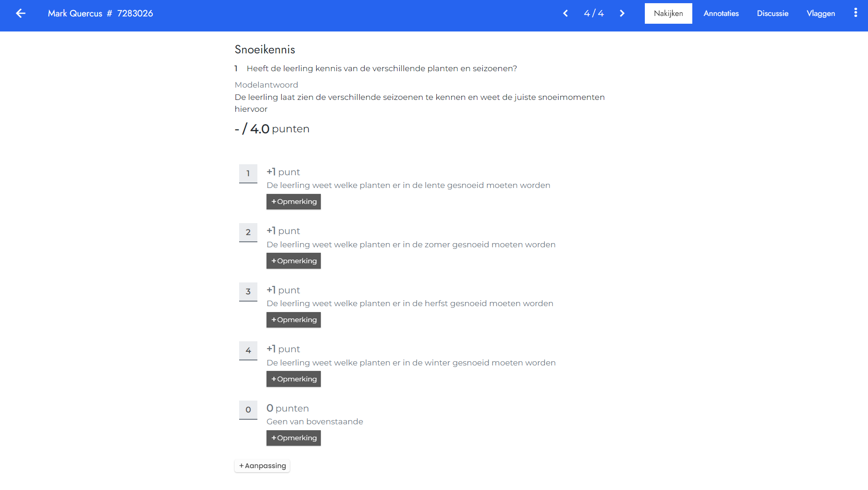Open the Vlaggen tab
Screen dimensions: 868x490
(x=821, y=13)
